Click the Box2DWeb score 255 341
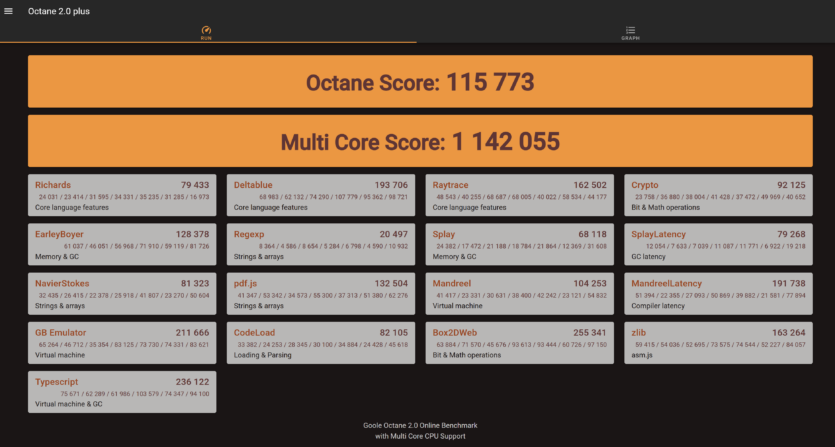 point(590,332)
